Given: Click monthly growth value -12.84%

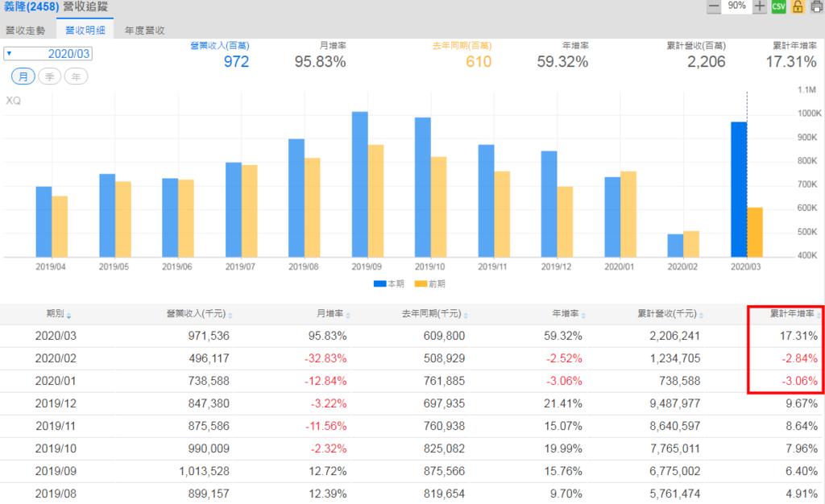Looking at the screenshot, I should coord(325,381).
